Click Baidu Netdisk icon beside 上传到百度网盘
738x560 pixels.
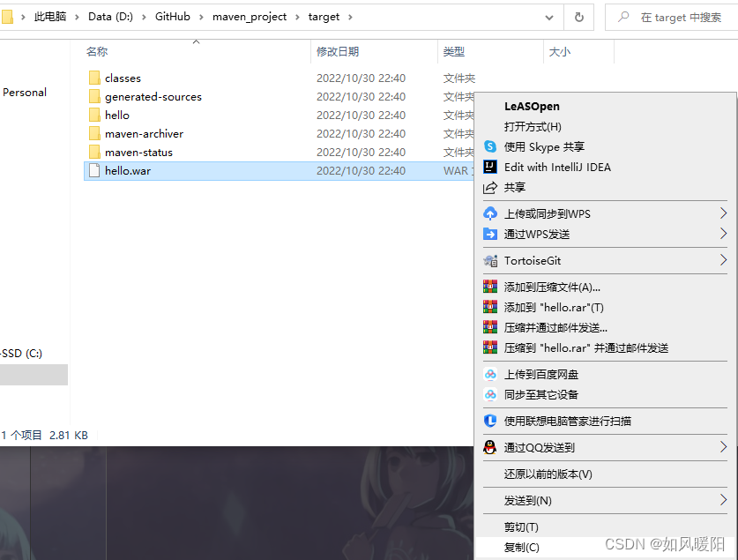pyautogui.click(x=490, y=374)
